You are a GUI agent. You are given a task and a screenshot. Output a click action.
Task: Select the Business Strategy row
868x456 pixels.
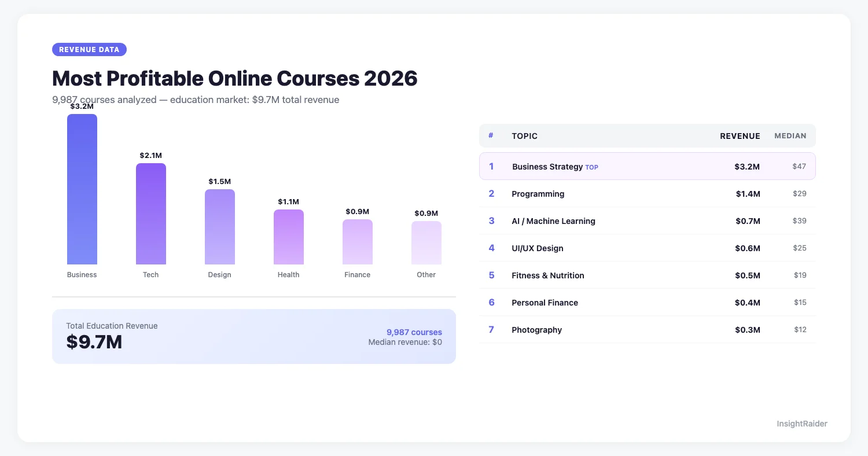point(648,167)
